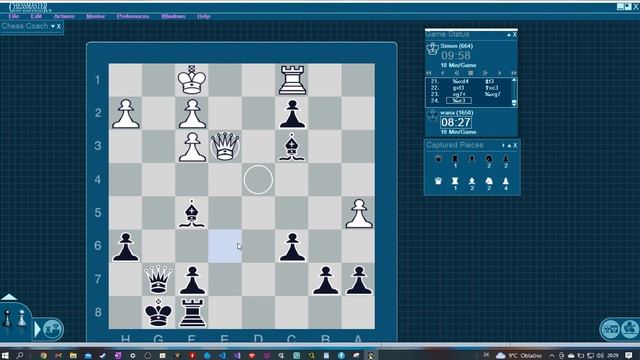Select the black pawn on H6
The image size is (640, 360).
pyautogui.click(x=125, y=247)
